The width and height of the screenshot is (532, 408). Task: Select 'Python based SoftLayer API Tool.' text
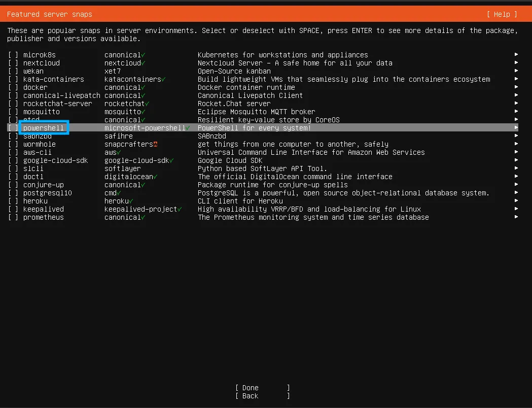pyautogui.click(x=263, y=168)
